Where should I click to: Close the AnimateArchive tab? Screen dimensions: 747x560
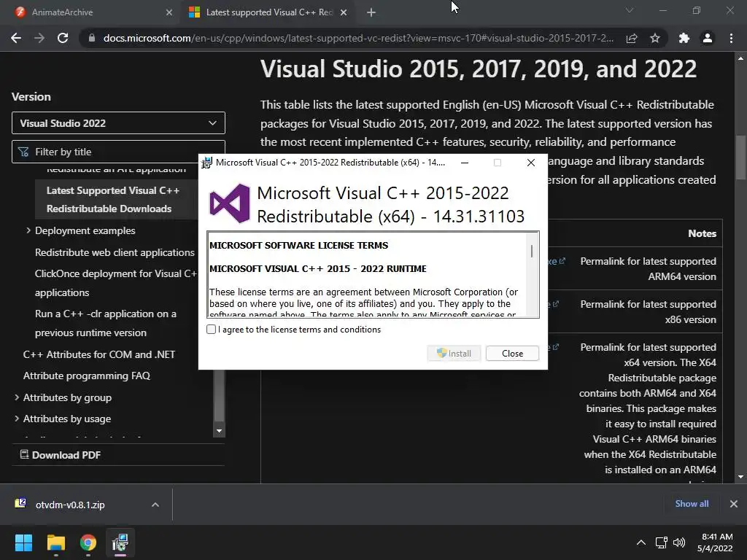point(169,12)
